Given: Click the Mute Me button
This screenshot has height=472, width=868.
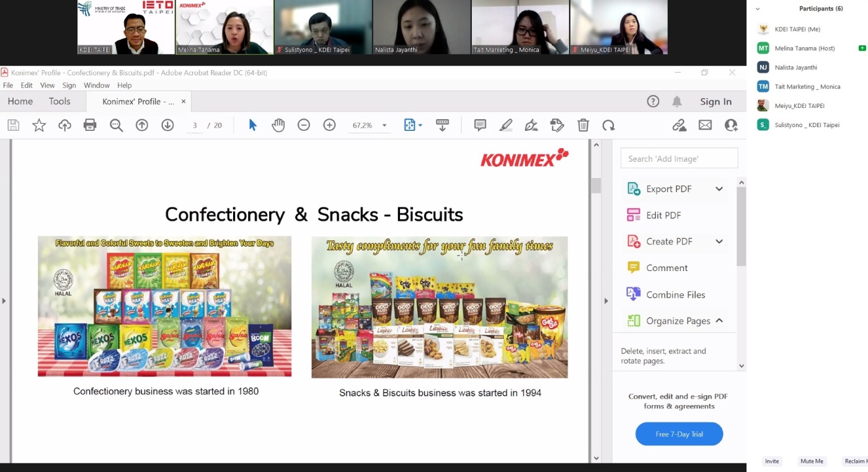Looking at the screenshot, I should click(x=812, y=461).
